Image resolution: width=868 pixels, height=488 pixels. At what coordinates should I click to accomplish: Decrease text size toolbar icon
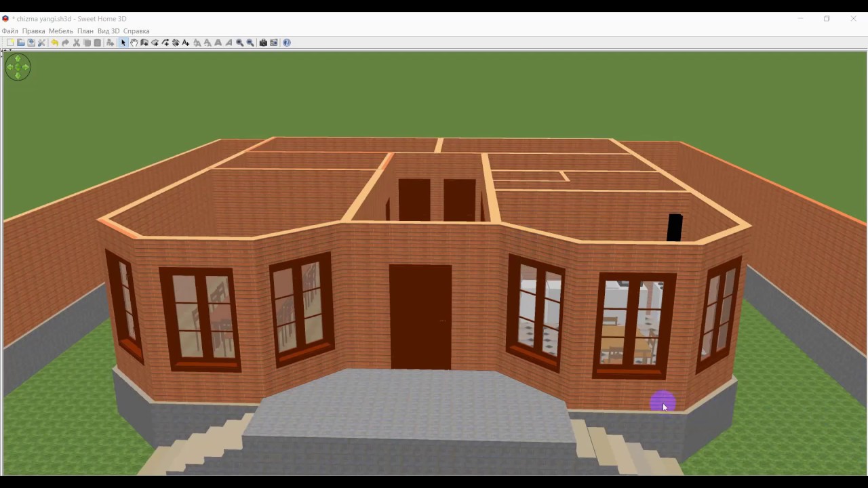(208, 43)
